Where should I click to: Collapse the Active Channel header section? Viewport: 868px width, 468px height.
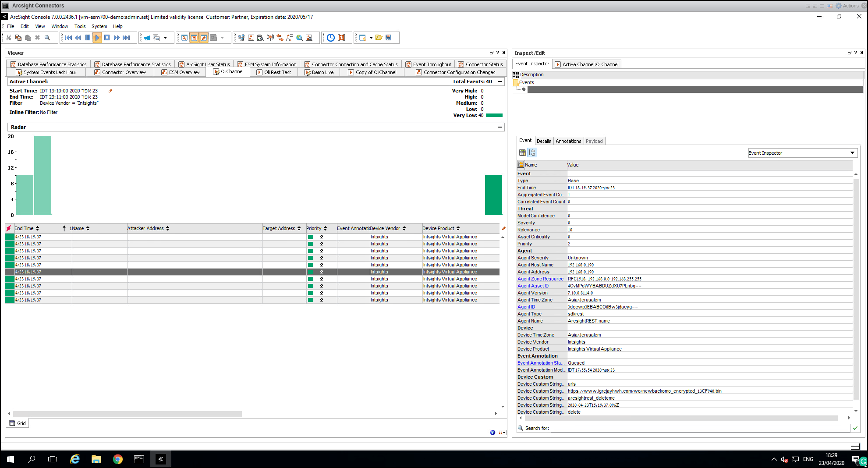[x=500, y=82]
